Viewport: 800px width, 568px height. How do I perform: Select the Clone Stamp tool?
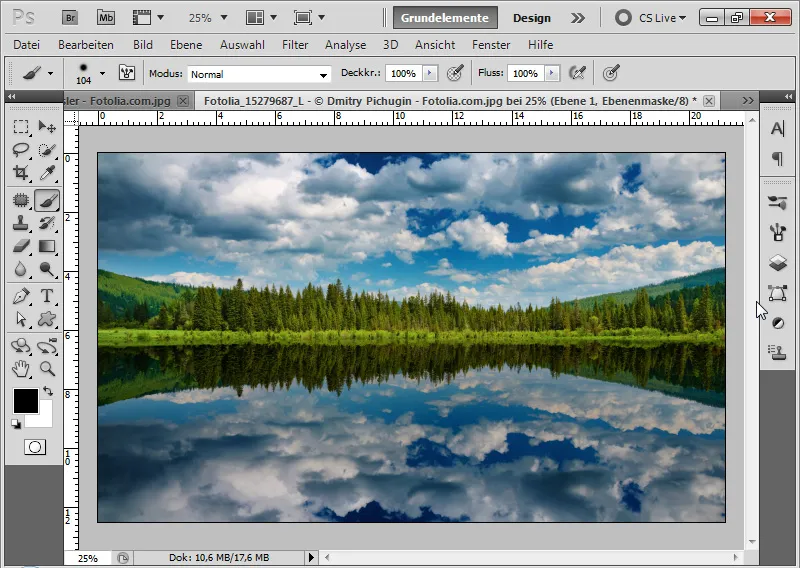click(x=20, y=223)
